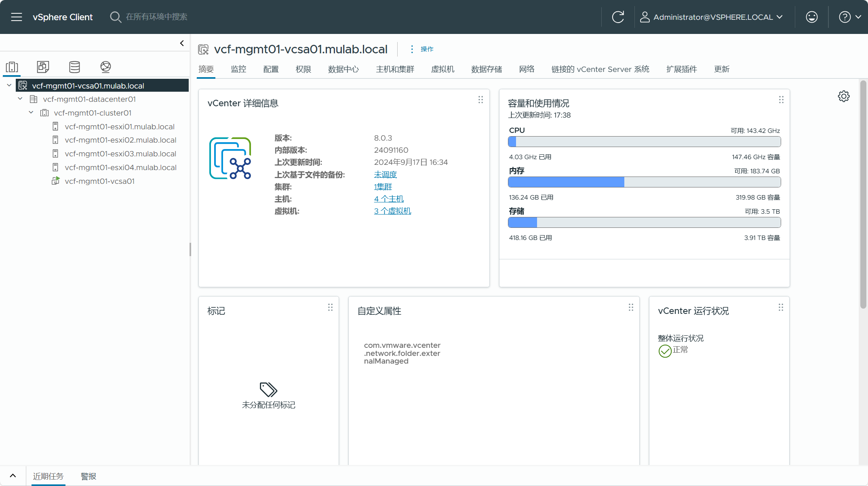Click the refresh icon in top bar

click(618, 17)
